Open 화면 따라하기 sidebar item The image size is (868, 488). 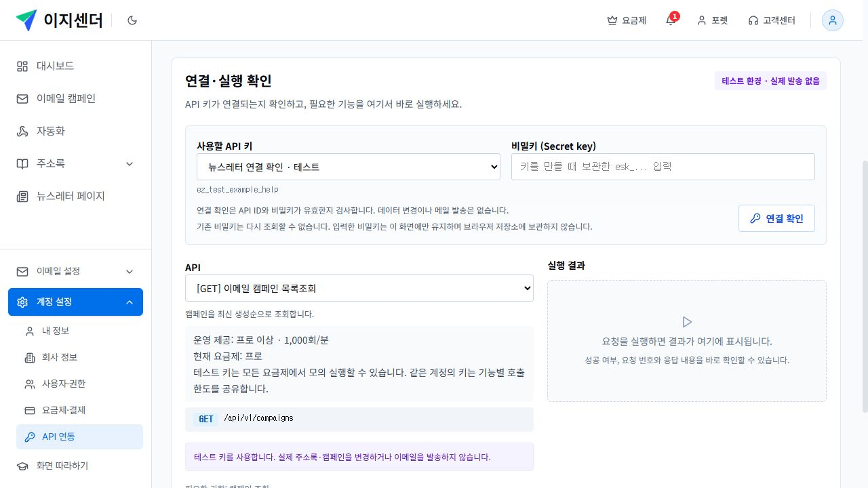[x=75, y=466]
